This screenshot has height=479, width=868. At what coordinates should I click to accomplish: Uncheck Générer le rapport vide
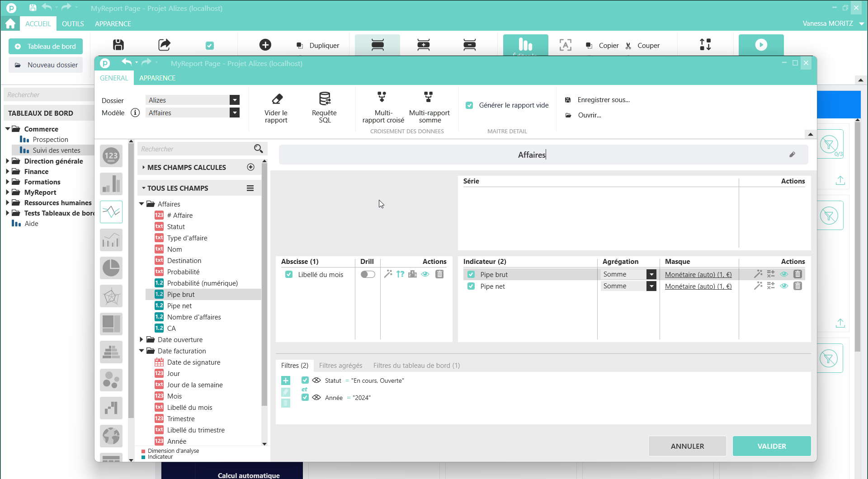click(470, 105)
